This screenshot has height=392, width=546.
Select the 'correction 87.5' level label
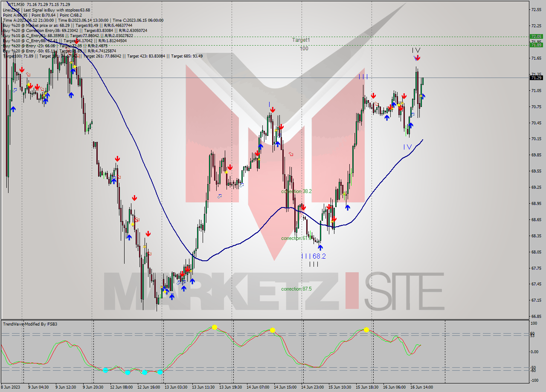pos(296,289)
